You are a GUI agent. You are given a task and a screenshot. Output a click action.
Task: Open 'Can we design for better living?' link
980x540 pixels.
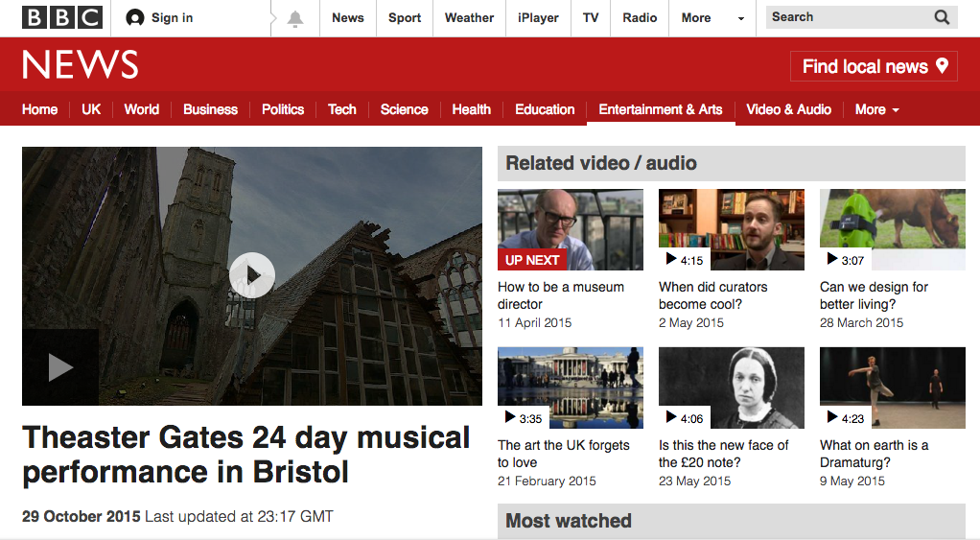coord(874,295)
